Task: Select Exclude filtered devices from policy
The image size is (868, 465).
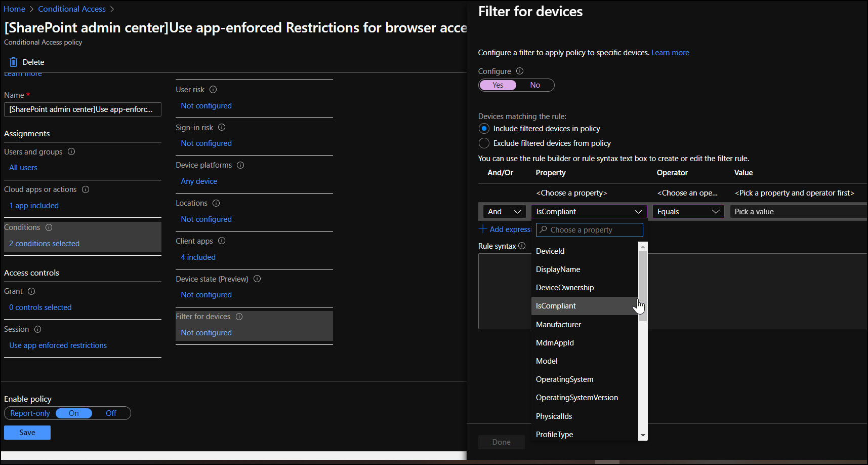Action: 484,143
